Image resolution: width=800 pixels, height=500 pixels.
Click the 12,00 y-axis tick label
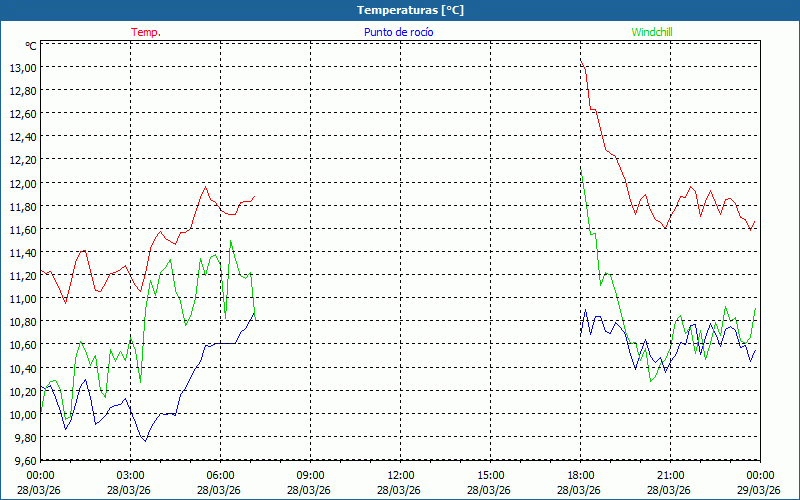click(x=22, y=183)
